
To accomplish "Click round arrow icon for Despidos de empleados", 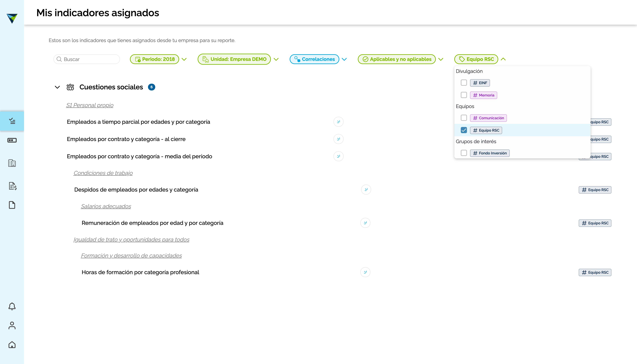I will 366,190.
